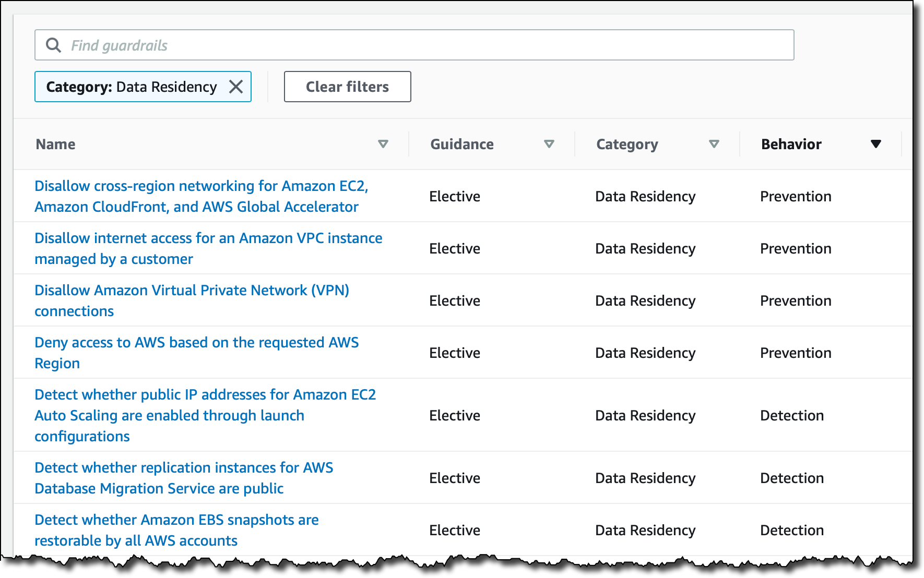Click the search magnifier icon
This screenshot has width=924, height=578.
pyautogui.click(x=53, y=45)
